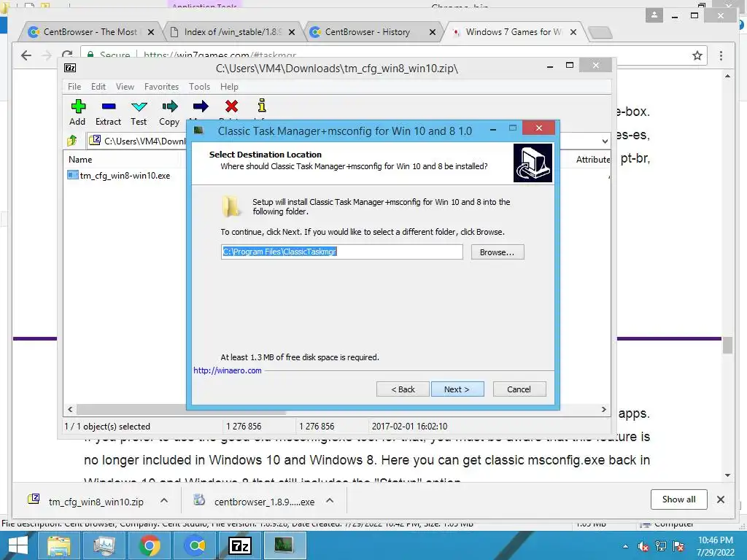This screenshot has height=560, width=747.
Task: Click the Add icon in 7-Zip toolbar
Action: pyautogui.click(x=77, y=106)
